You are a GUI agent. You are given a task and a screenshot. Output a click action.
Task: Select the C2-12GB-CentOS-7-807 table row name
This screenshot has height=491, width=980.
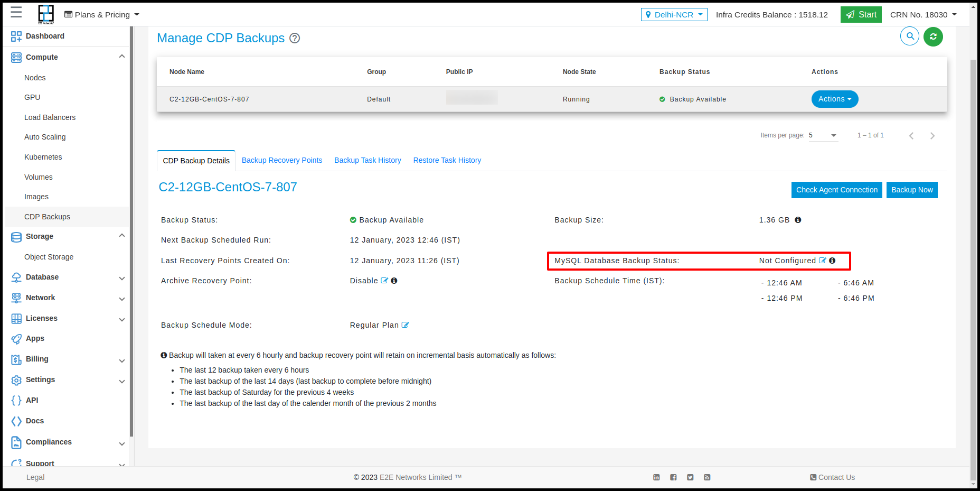point(209,99)
